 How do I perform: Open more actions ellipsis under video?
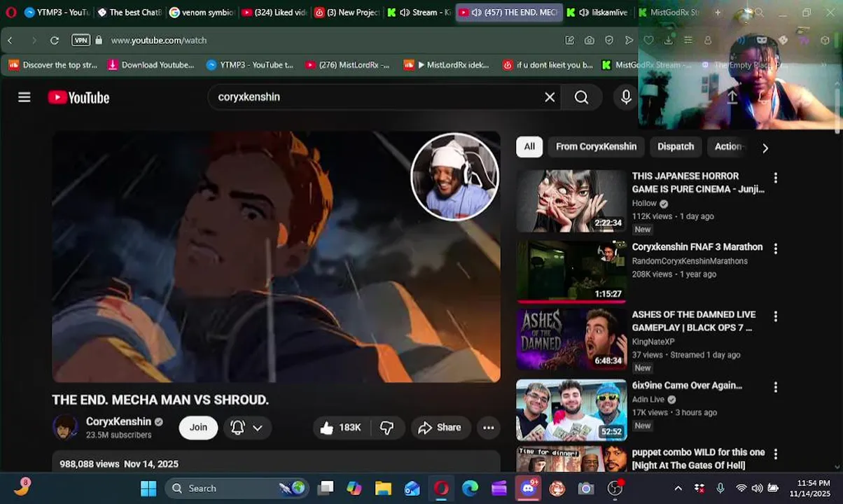coord(489,428)
